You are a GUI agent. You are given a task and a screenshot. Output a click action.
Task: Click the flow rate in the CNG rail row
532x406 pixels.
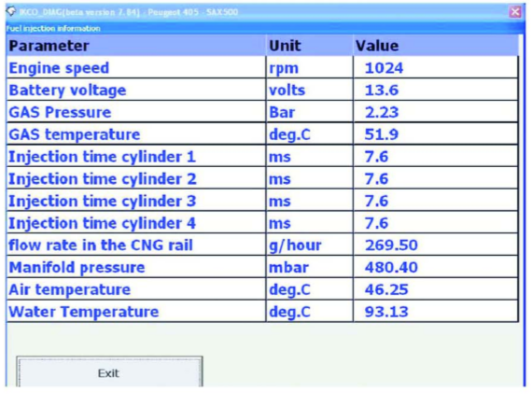[262, 245]
